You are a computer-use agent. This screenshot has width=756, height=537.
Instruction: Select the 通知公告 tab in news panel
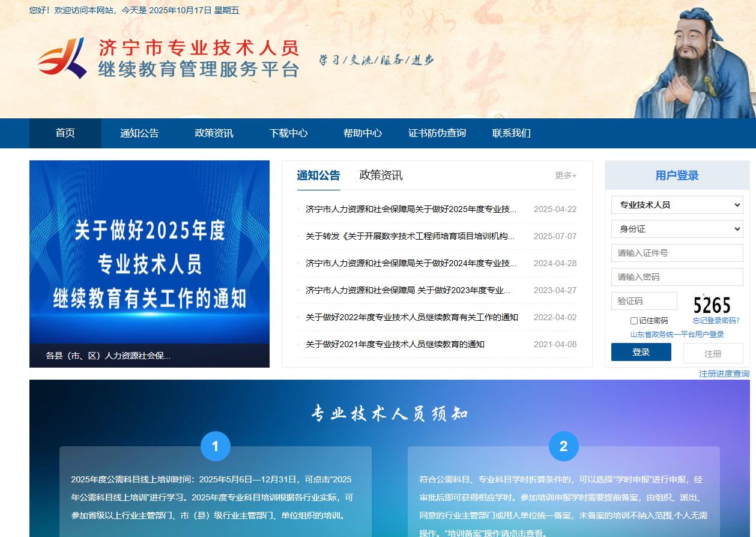pos(318,175)
